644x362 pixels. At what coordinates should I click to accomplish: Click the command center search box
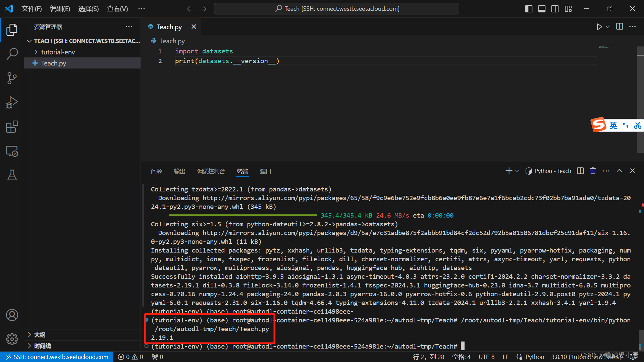[x=336, y=9]
